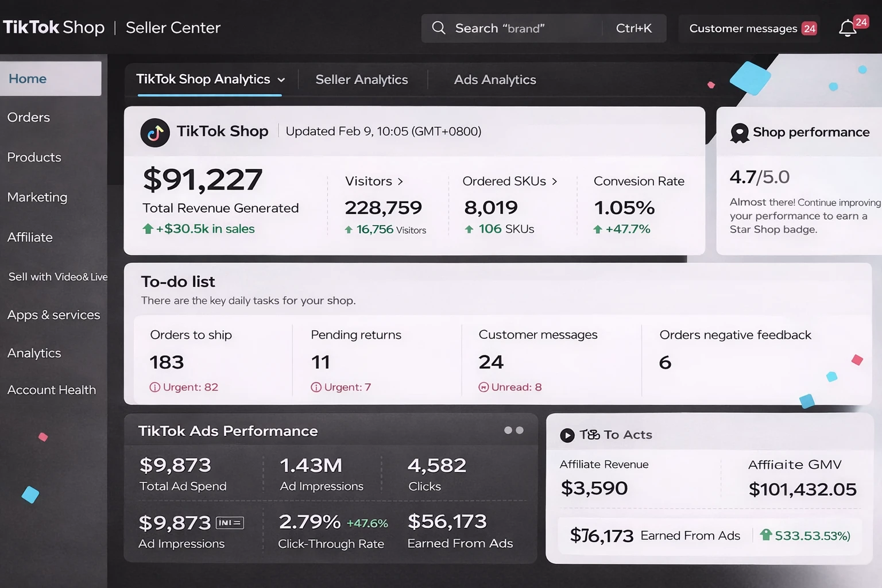This screenshot has width=882, height=588.
Task: Open Sell with Video & Live
Action: coord(58,277)
